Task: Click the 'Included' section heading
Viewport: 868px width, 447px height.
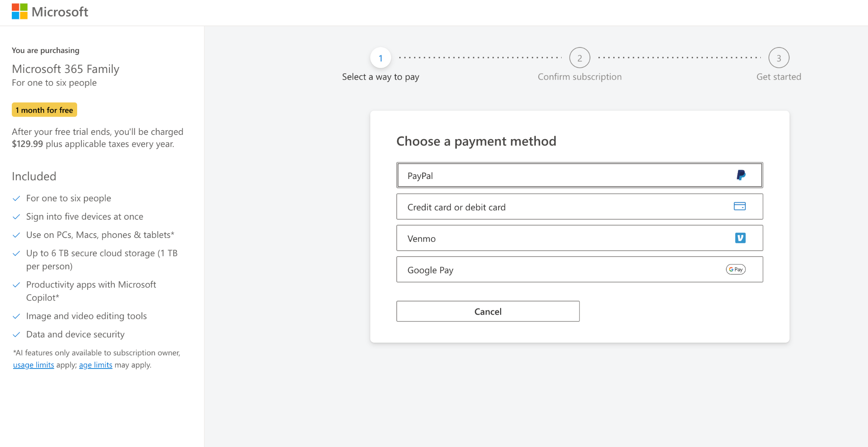Action: 34,176
